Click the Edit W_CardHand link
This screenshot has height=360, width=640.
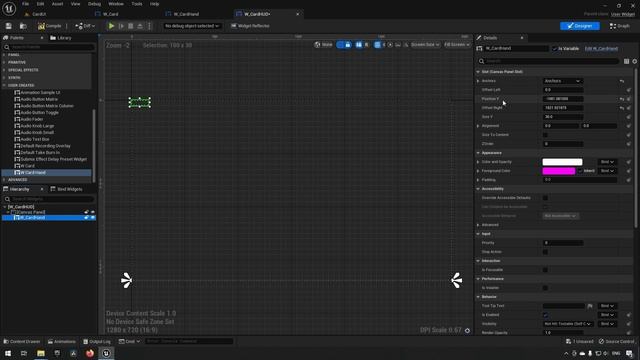[x=601, y=49]
